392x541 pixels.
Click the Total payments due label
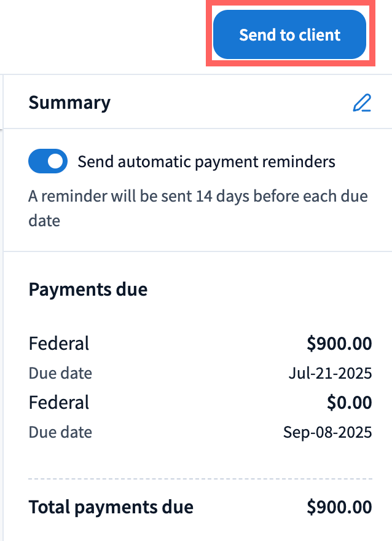point(111,507)
